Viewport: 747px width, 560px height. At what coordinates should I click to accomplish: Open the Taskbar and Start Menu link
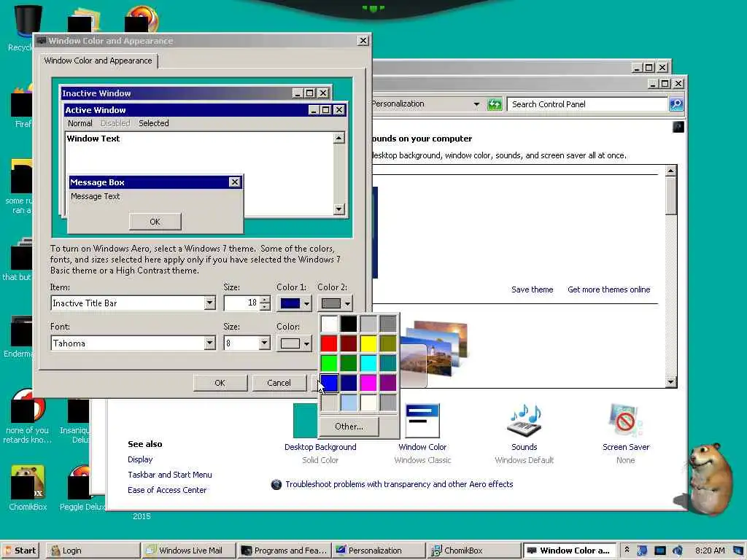pyautogui.click(x=169, y=475)
